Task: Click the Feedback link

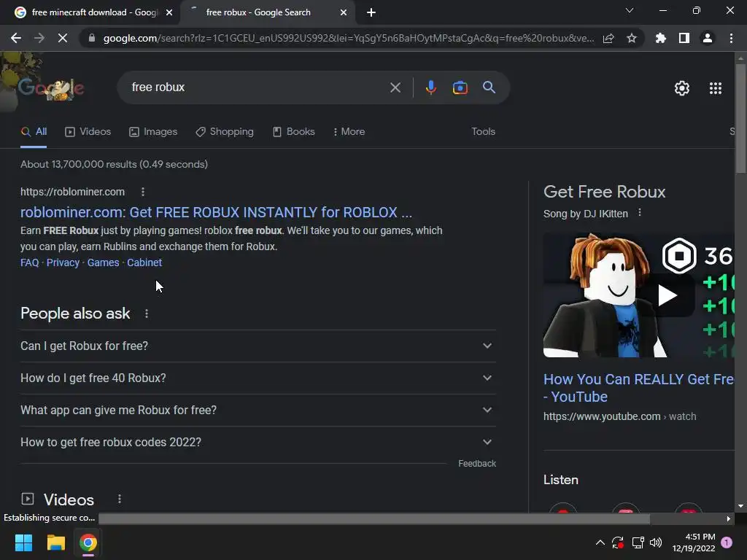Action: 477,464
